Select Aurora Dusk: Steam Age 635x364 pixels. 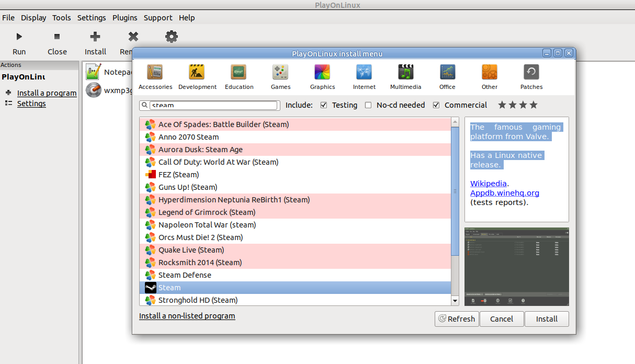click(295, 150)
